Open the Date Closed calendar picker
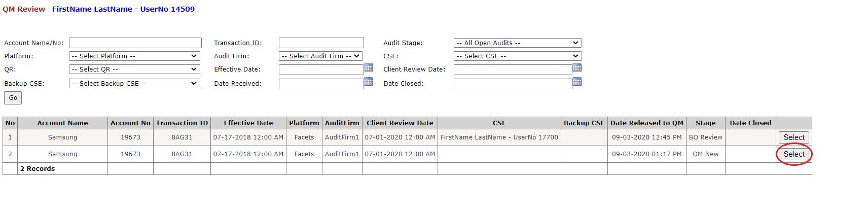The width and height of the screenshot is (868, 213). 577,82
